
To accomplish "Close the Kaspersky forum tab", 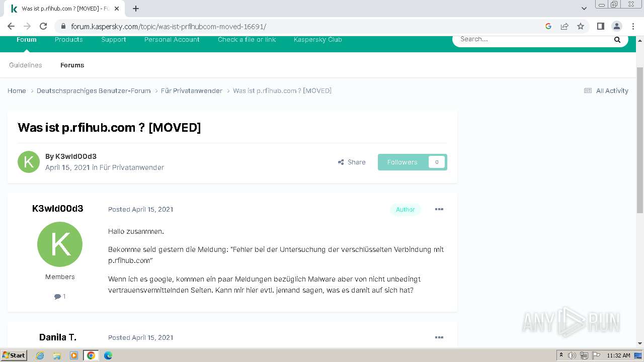I will (117, 9).
